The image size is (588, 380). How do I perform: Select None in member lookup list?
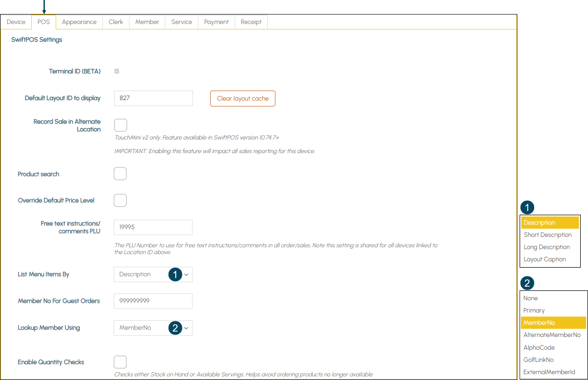pyautogui.click(x=554, y=298)
